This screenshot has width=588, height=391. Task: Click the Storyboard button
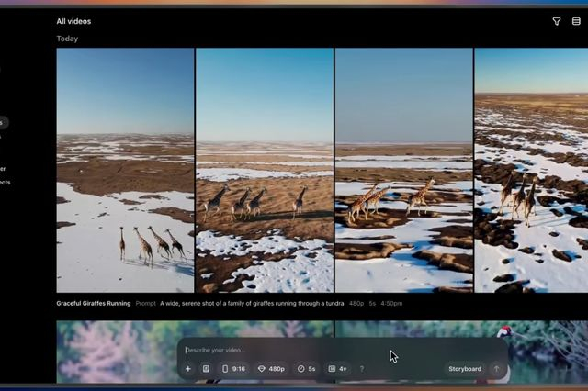click(464, 369)
